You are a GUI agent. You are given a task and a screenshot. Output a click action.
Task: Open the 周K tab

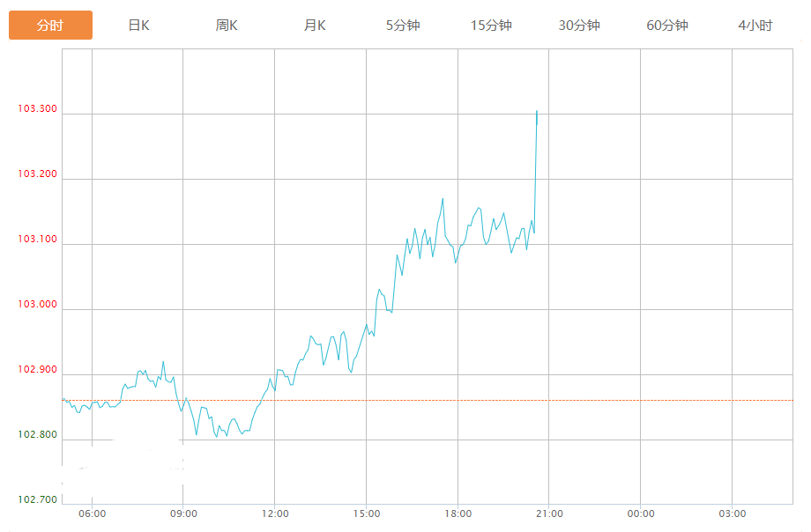coord(227,26)
